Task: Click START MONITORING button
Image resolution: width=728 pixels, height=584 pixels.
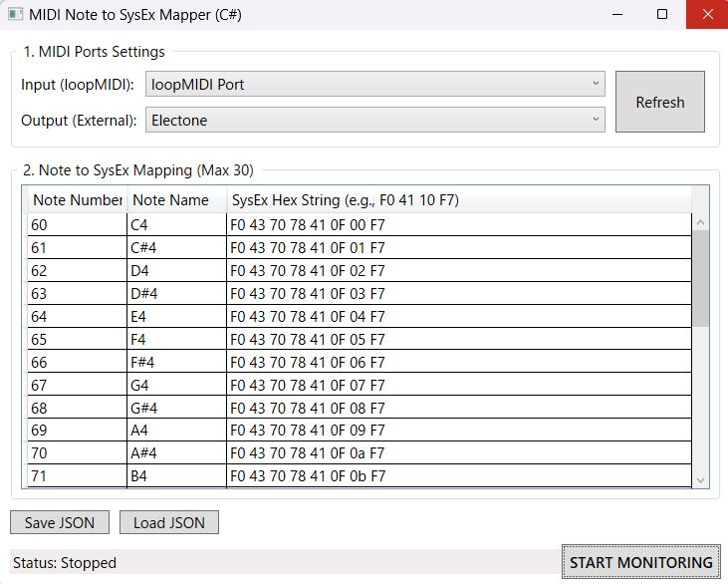Action: click(x=640, y=562)
